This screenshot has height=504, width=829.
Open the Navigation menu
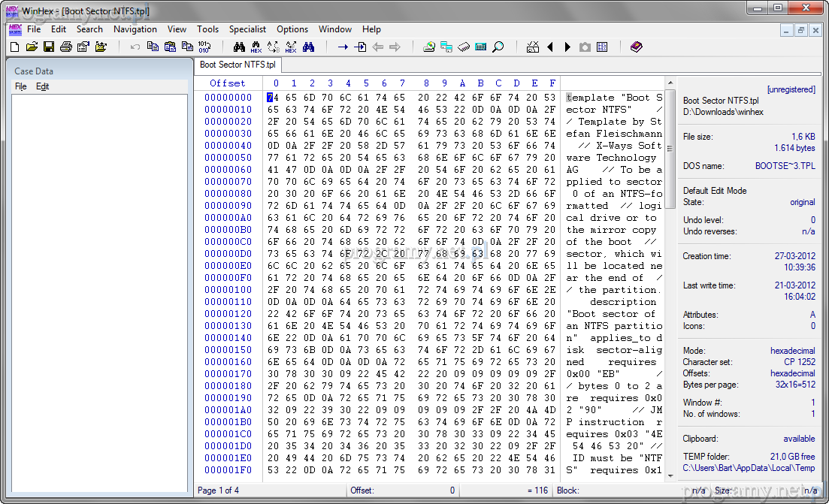coord(135,29)
